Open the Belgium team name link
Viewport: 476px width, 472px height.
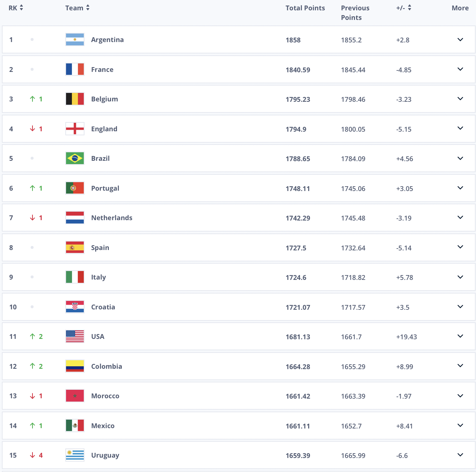(104, 99)
